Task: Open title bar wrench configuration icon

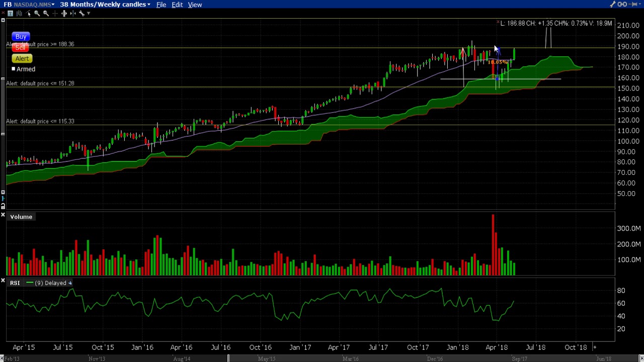Action: coord(613,5)
